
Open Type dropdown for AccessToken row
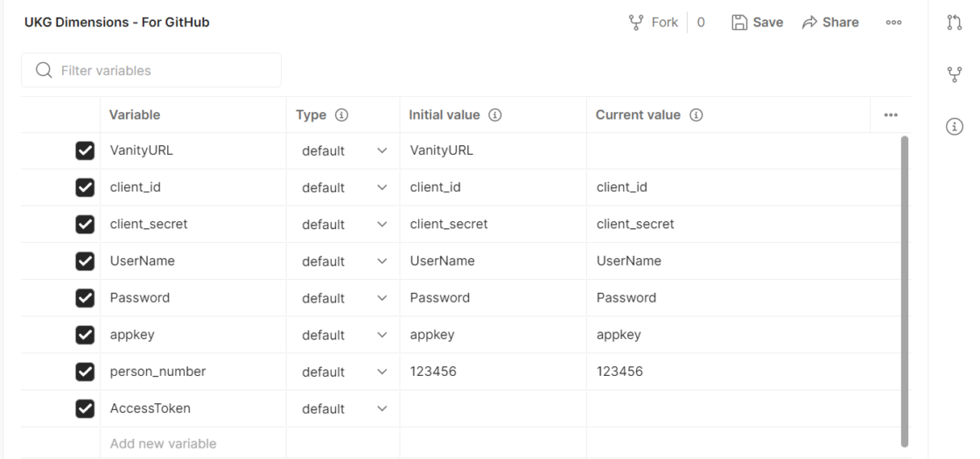point(343,408)
